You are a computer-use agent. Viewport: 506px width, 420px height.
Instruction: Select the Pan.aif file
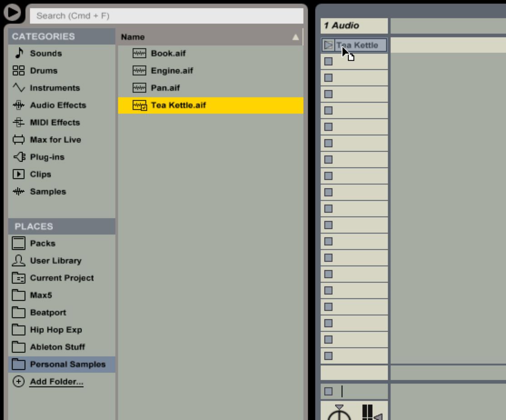pyautogui.click(x=211, y=88)
